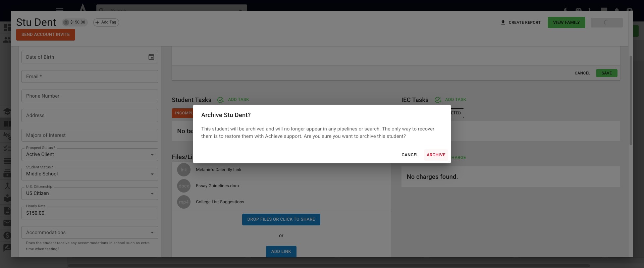644x268 pixels.
Task: Open the College List Suggestions mp4 icon
Action: 184,202
